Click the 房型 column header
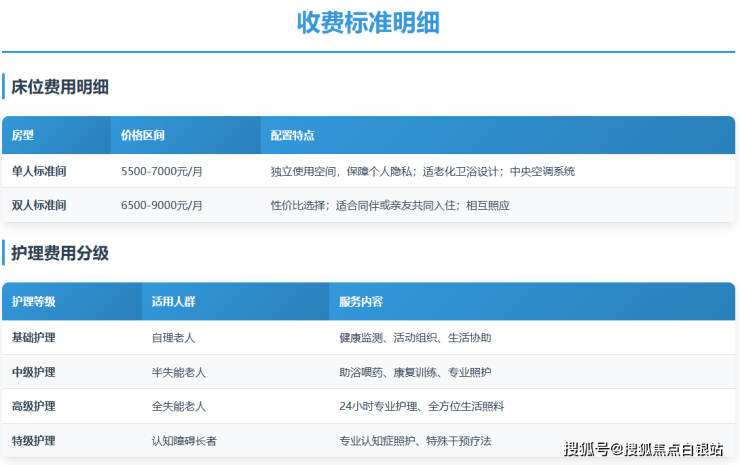Image resolution: width=740 pixels, height=465 pixels. point(23,135)
